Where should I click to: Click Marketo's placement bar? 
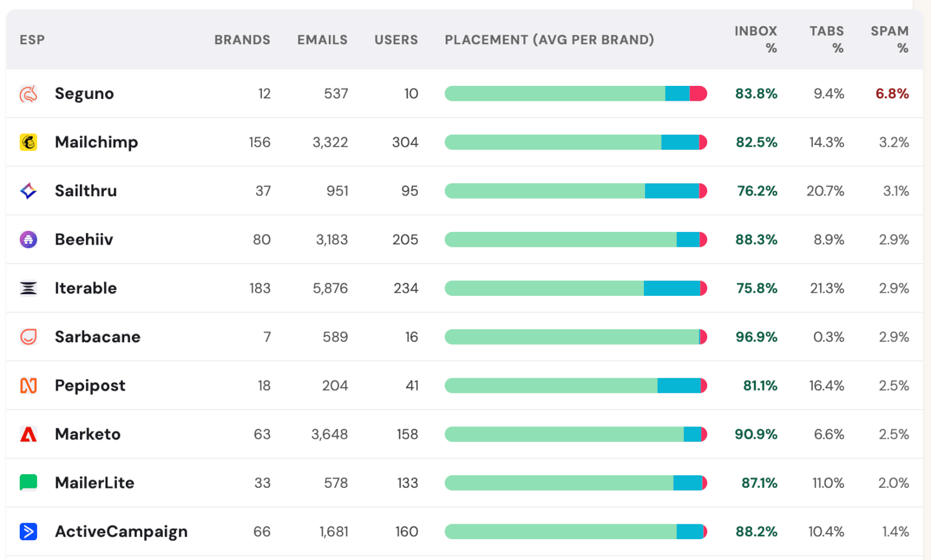point(576,434)
